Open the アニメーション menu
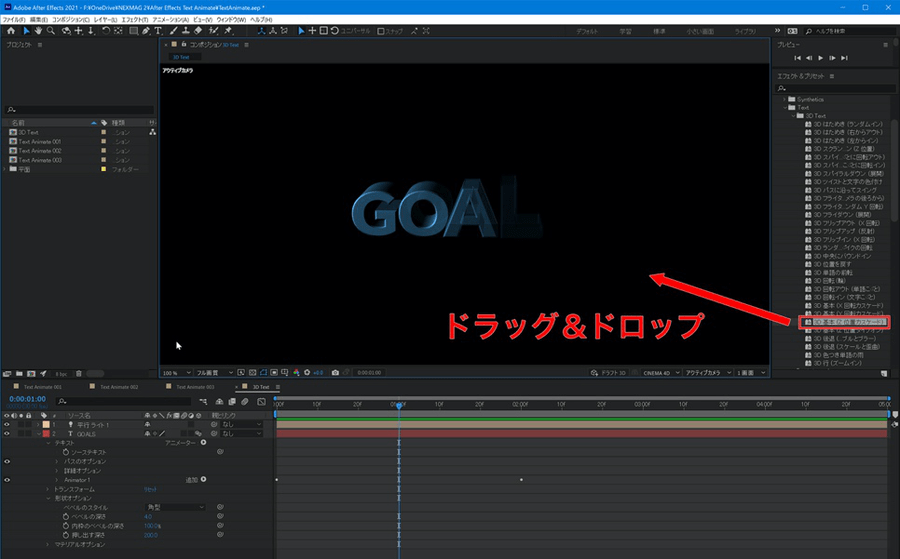Image resolution: width=900 pixels, height=559 pixels. (170, 20)
